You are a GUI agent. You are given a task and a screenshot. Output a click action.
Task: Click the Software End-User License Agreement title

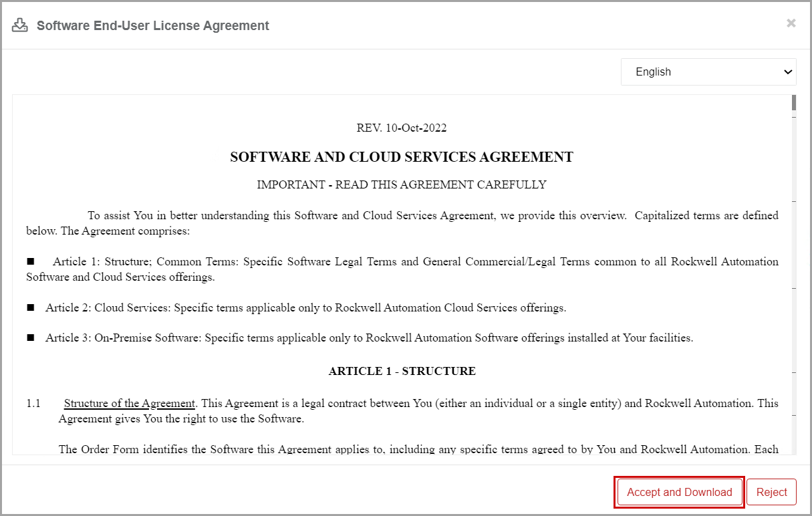pos(153,25)
